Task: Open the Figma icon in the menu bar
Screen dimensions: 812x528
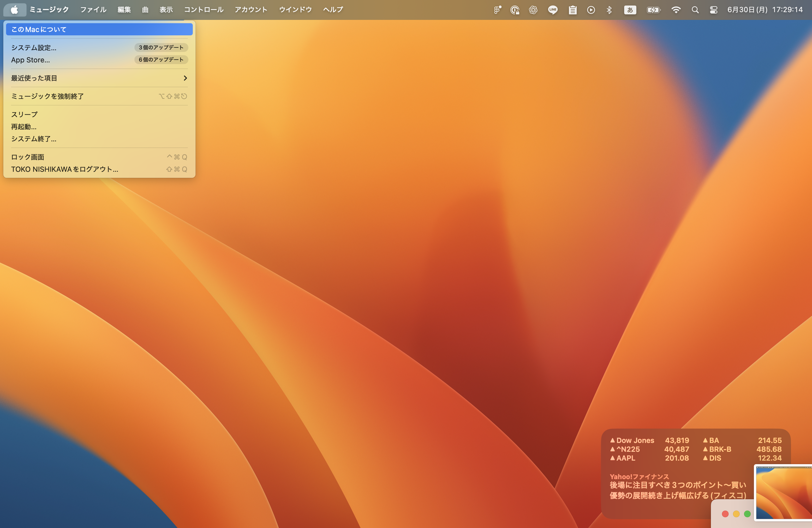Action: click(497, 10)
